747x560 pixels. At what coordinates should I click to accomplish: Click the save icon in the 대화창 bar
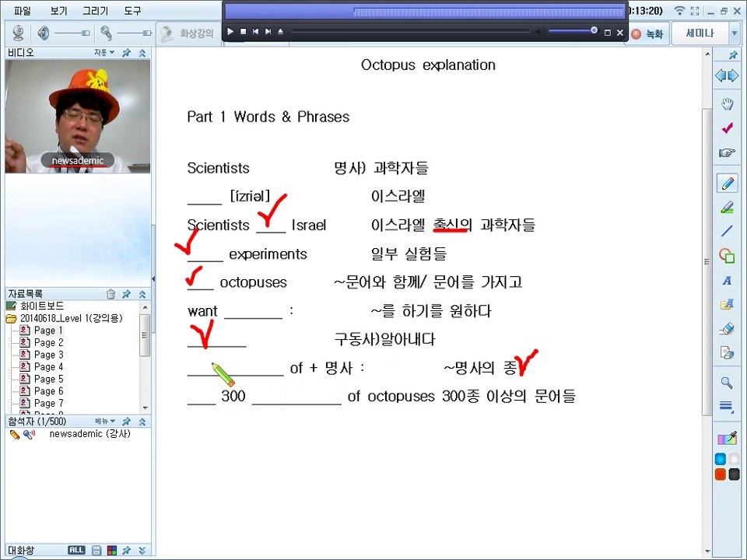pyautogui.click(x=96, y=551)
